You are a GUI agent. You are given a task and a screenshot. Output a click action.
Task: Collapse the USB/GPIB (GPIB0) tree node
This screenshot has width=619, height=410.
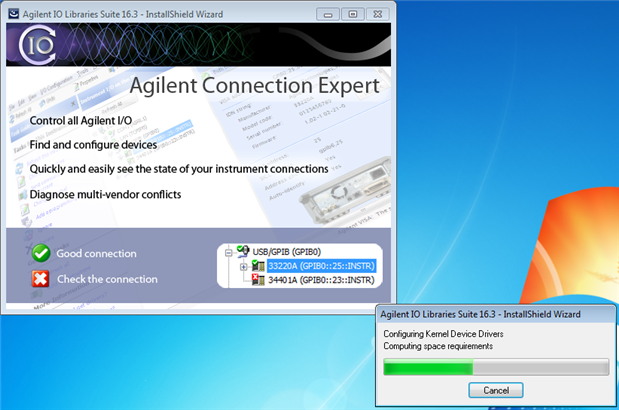(228, 253)
